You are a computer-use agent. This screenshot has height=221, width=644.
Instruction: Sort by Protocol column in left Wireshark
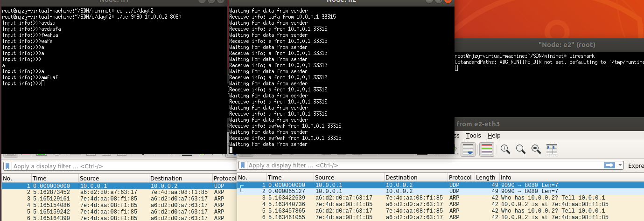click(224, 178)
